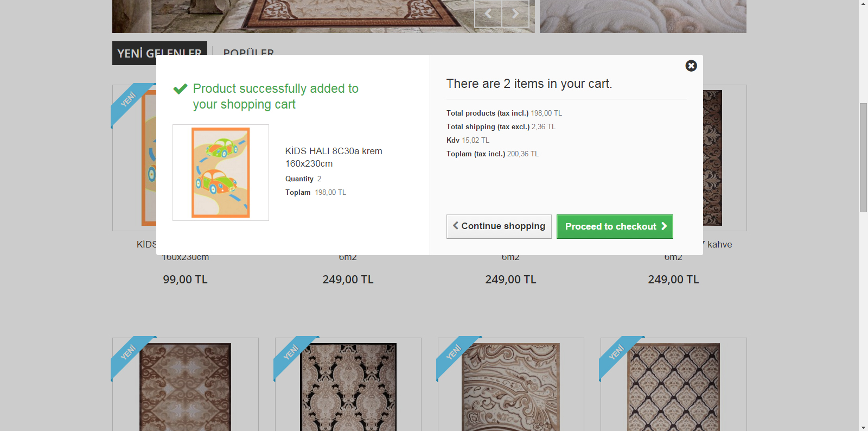Click the 99,00 TL price label
868x431 pixels.
point(186,280)
